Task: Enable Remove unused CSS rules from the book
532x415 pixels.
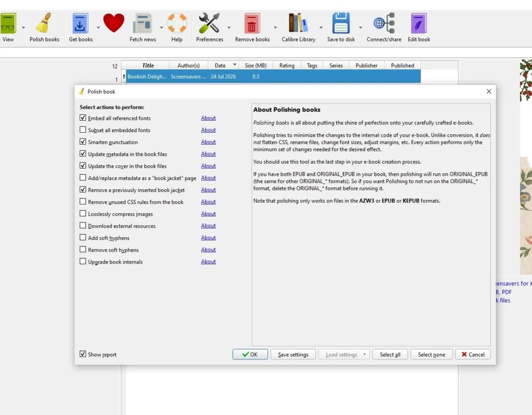Action: point(83,201)
